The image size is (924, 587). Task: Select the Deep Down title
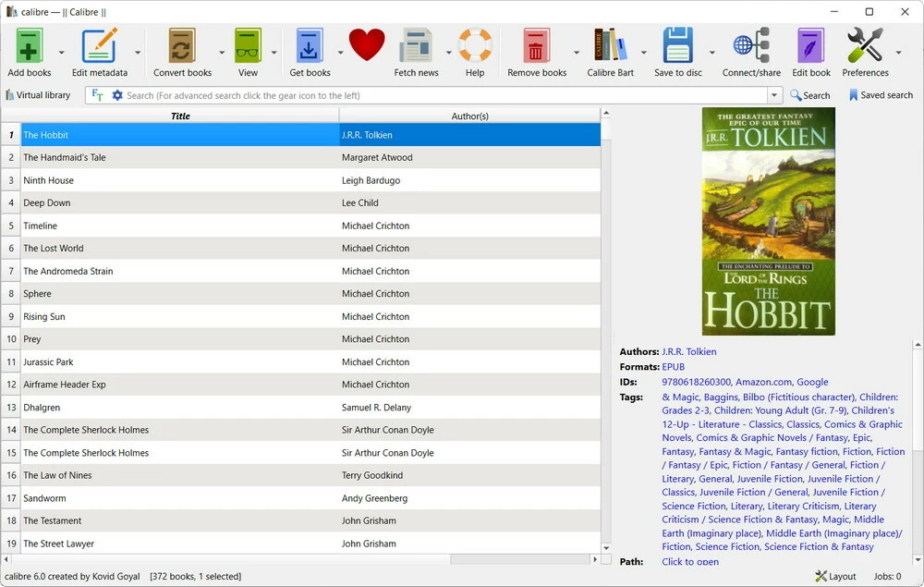[46, 202]
